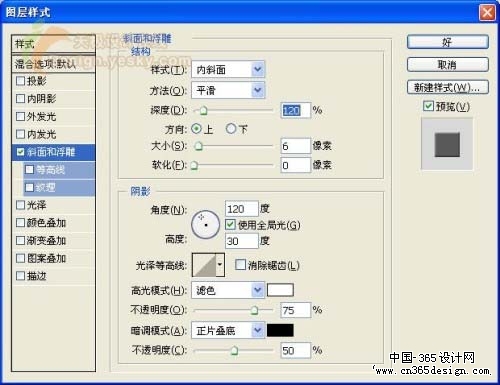Click the white highlight color swatch
Screen dimensions: 500x385
(x=280, y=290)
